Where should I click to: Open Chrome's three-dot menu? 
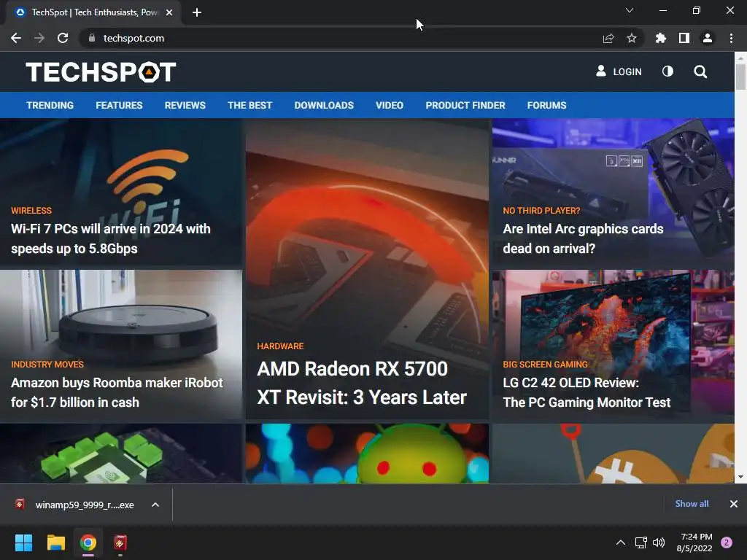731,38
